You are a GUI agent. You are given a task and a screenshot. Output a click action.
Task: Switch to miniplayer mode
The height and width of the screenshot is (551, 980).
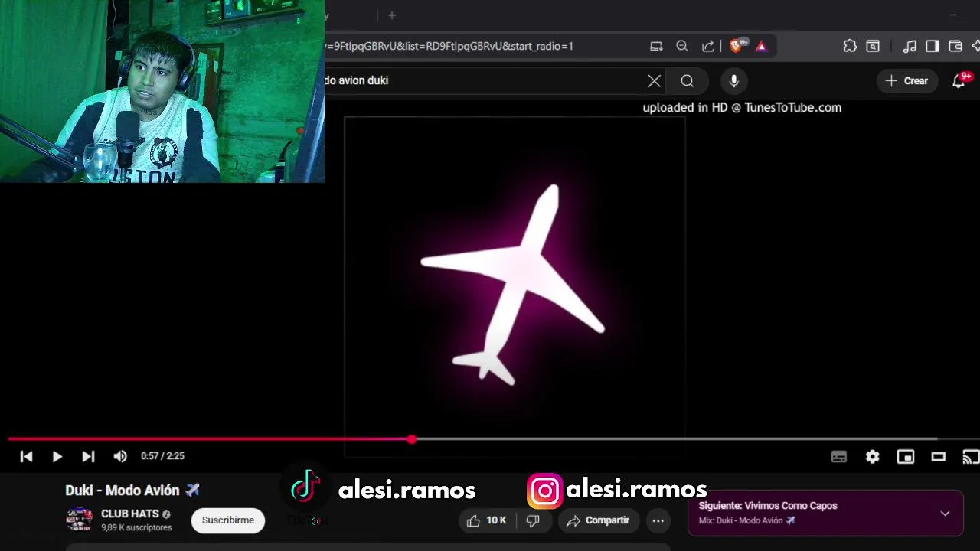(x=906, y=457)
